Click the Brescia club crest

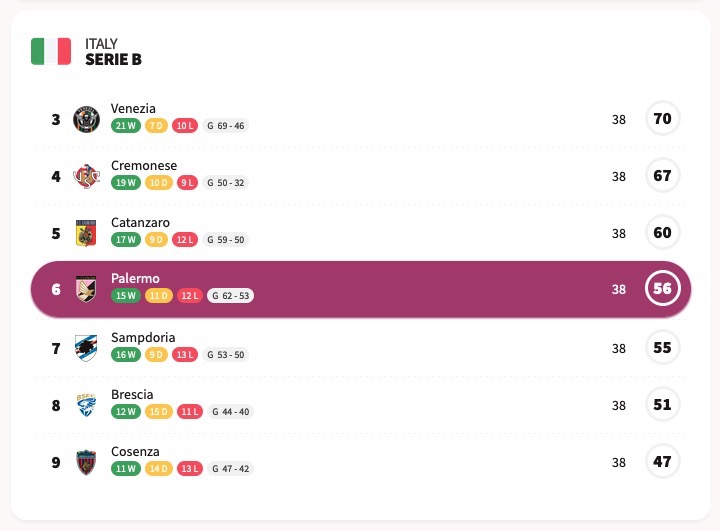pos(86,405)
